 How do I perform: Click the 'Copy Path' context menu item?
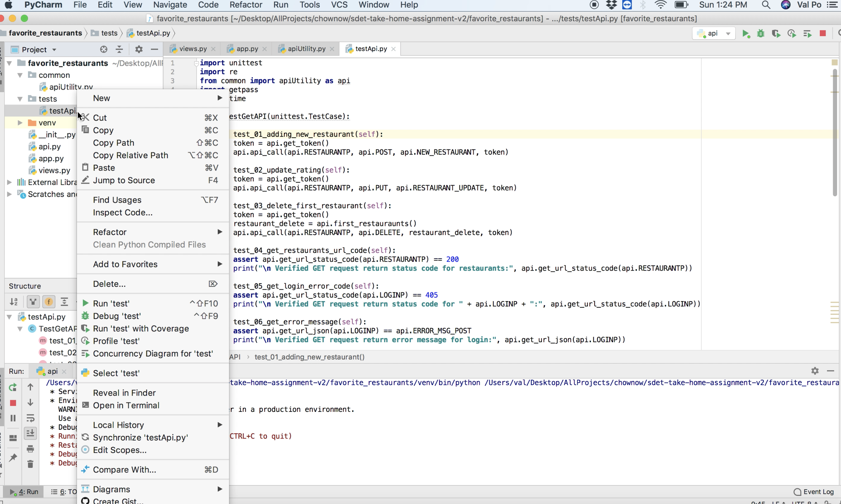(113, 143)
